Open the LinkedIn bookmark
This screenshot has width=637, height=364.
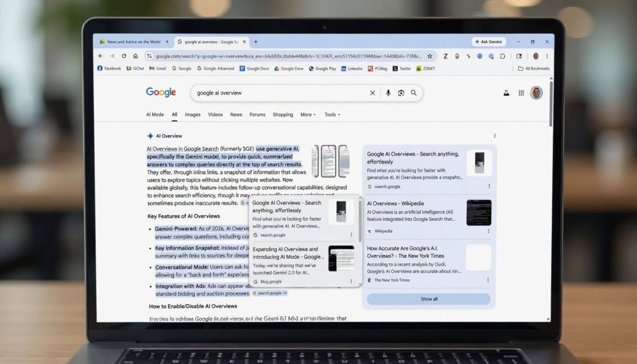coord(352,69)
